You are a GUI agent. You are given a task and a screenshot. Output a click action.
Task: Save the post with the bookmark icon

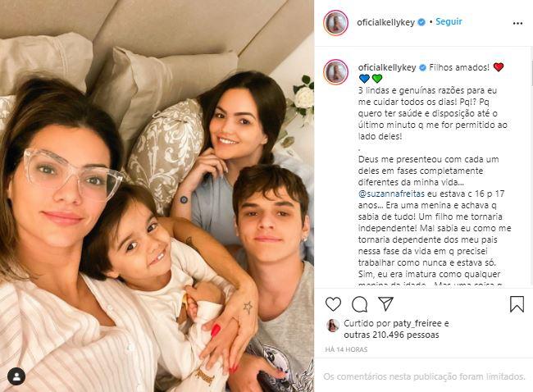click(x=517, y=304)
